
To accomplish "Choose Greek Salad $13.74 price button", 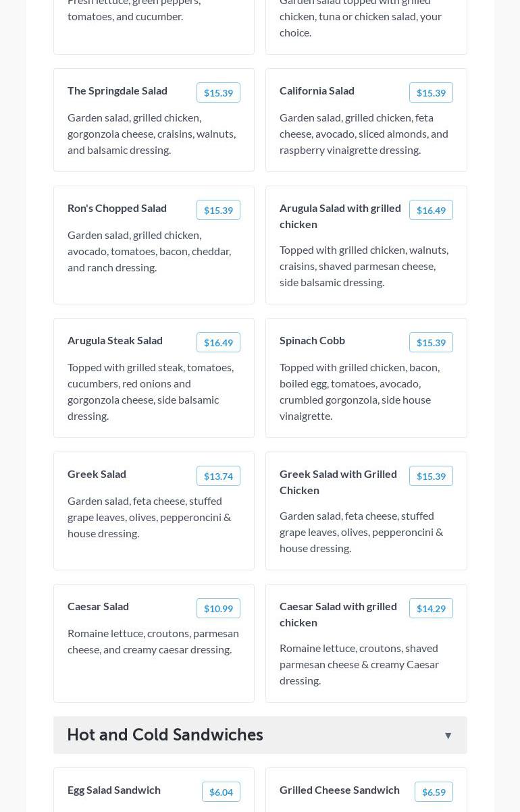I will point(218,477).
